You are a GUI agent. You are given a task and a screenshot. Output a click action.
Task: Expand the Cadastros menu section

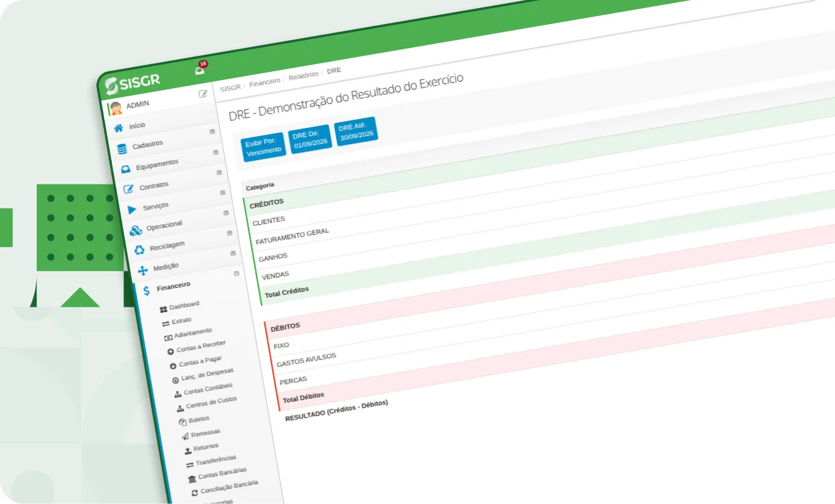(212, 132)
